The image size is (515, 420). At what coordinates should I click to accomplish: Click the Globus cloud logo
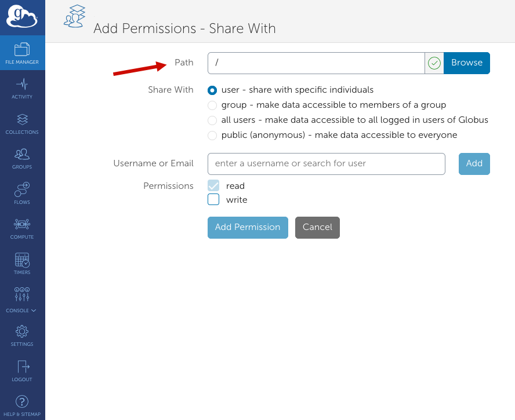22,17
